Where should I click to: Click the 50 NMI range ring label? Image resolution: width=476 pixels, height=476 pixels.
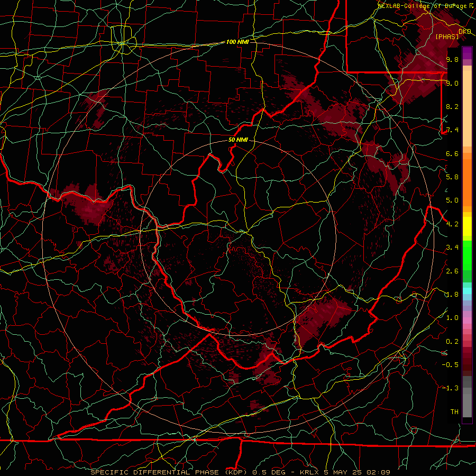click(x=238, y=140)
